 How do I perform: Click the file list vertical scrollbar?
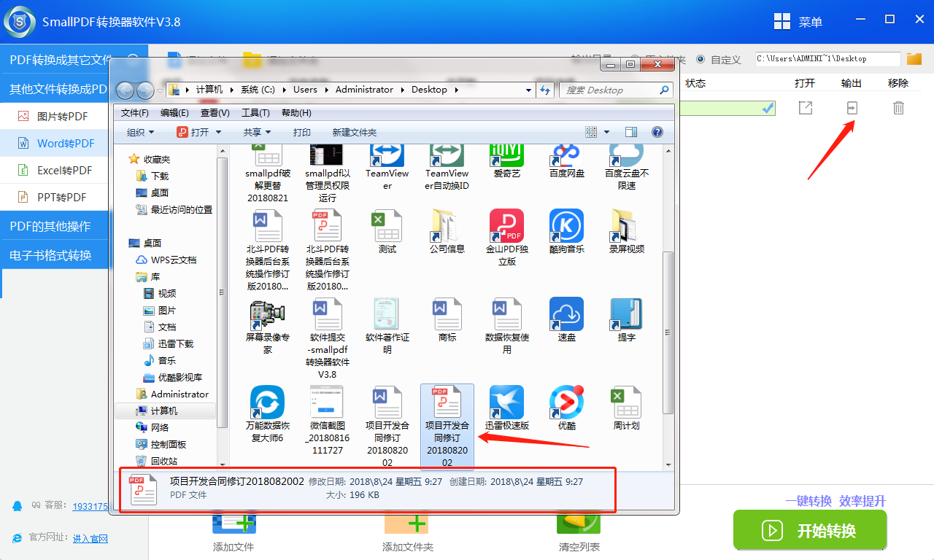668,333
